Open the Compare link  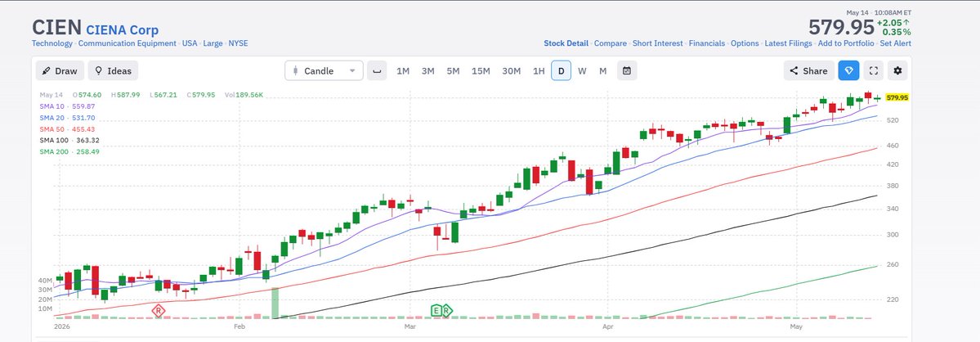coord(610,43)
